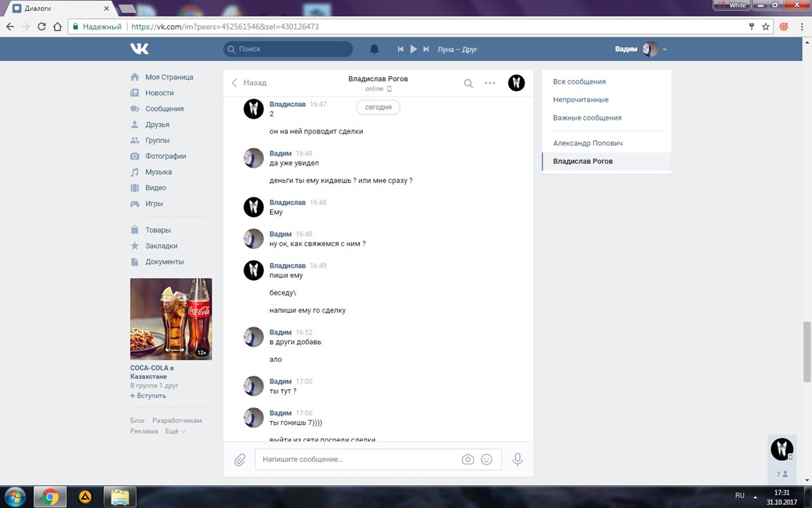Viewport: 812px width, 508px height.
Task: Play the current music track
Action: [413, 49]
